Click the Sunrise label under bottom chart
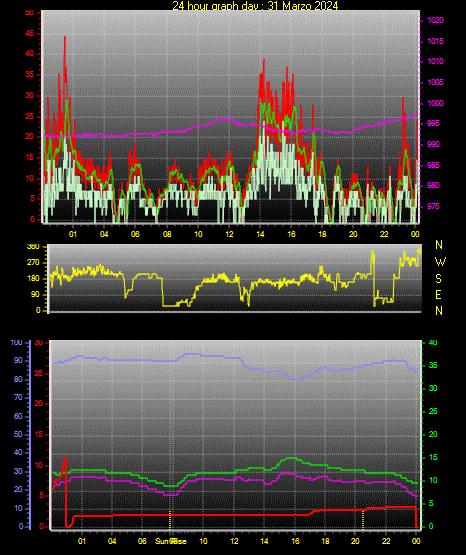 [x=171, y=541]
